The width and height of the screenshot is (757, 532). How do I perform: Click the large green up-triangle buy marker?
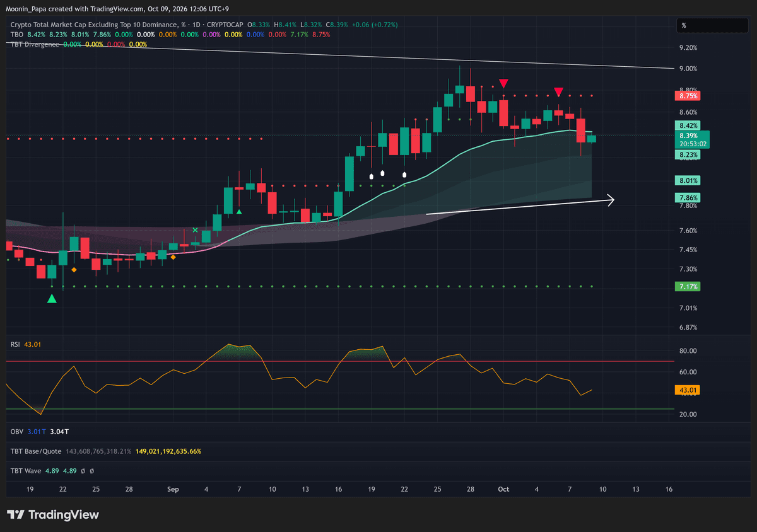52,298
